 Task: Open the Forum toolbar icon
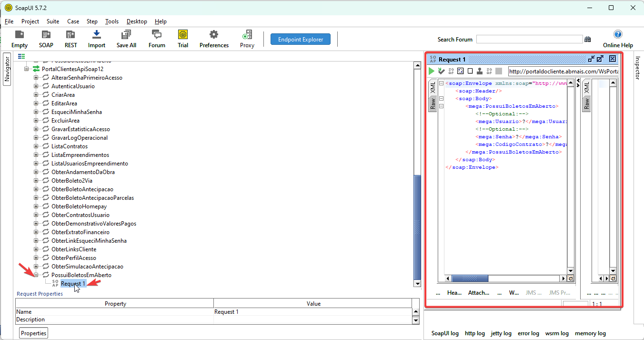tap(157, 35)
